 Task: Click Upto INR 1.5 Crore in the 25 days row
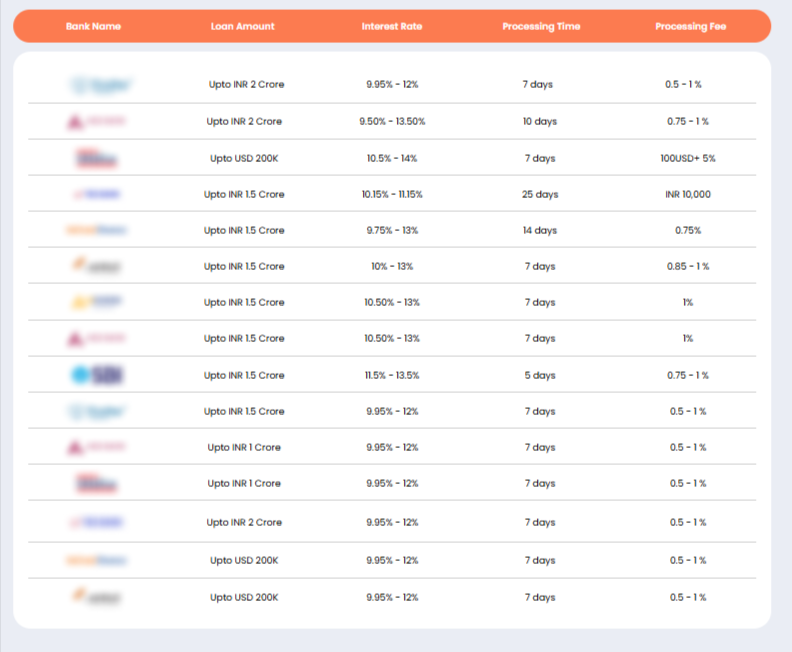244,194
